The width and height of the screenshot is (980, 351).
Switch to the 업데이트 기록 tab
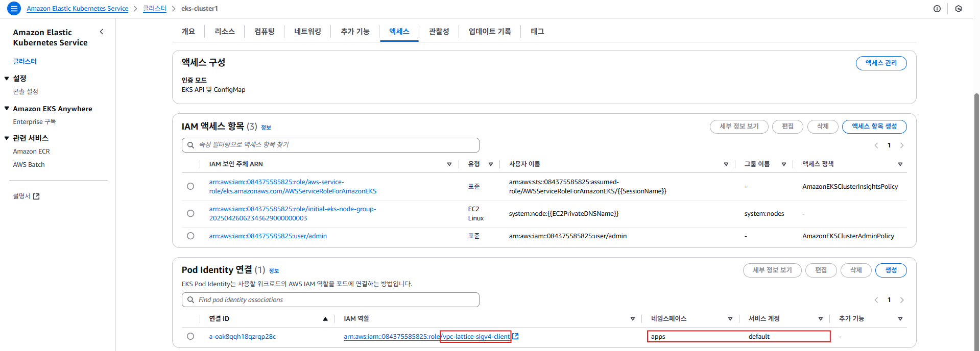pos(490,32)
